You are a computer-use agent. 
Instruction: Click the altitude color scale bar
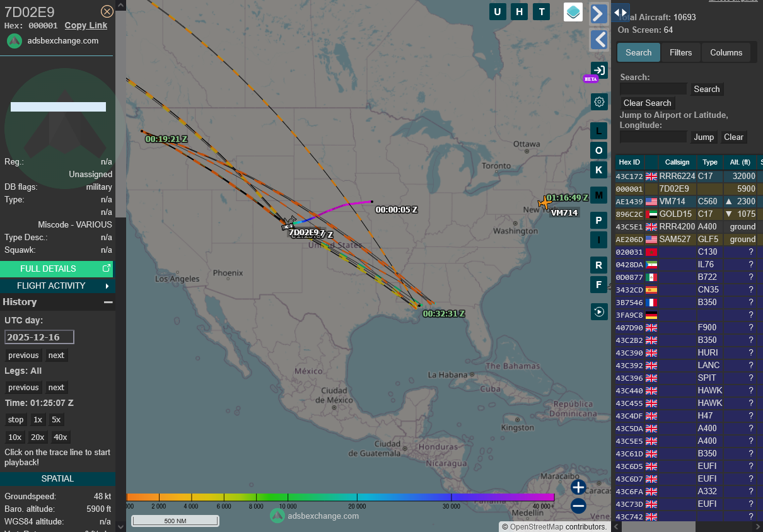(x=341, y=497)
